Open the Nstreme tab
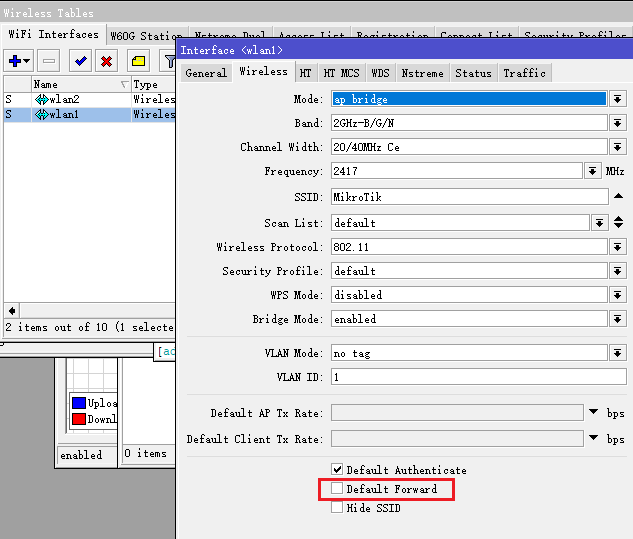 (x=422, y=73)
